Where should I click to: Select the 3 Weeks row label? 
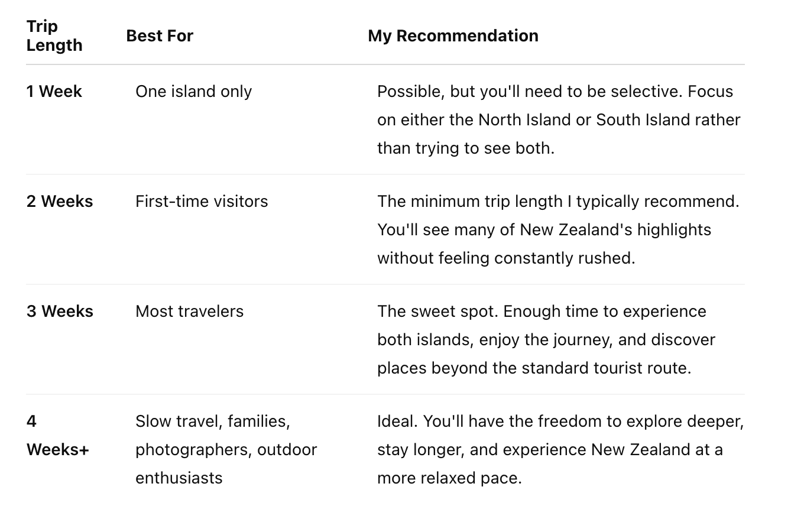(60, 311)
